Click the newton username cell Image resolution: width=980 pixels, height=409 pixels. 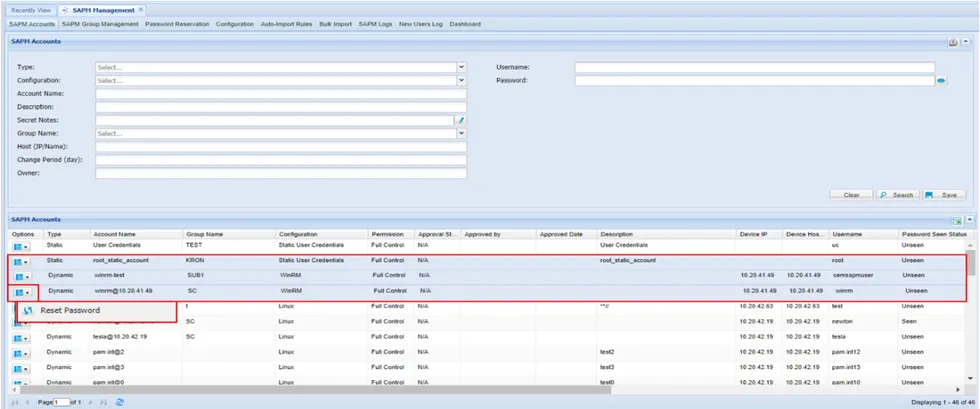point(841,321)
